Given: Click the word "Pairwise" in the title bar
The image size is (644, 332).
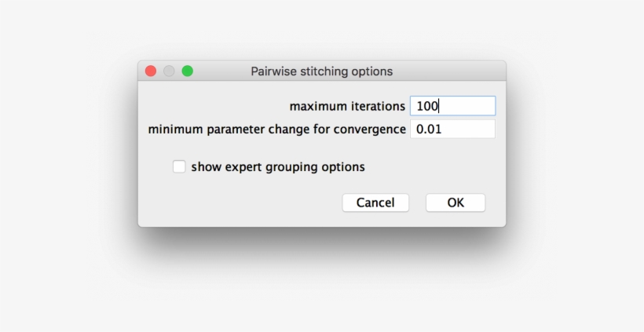Looking at the screenshot, I should (x=272, y=71).
